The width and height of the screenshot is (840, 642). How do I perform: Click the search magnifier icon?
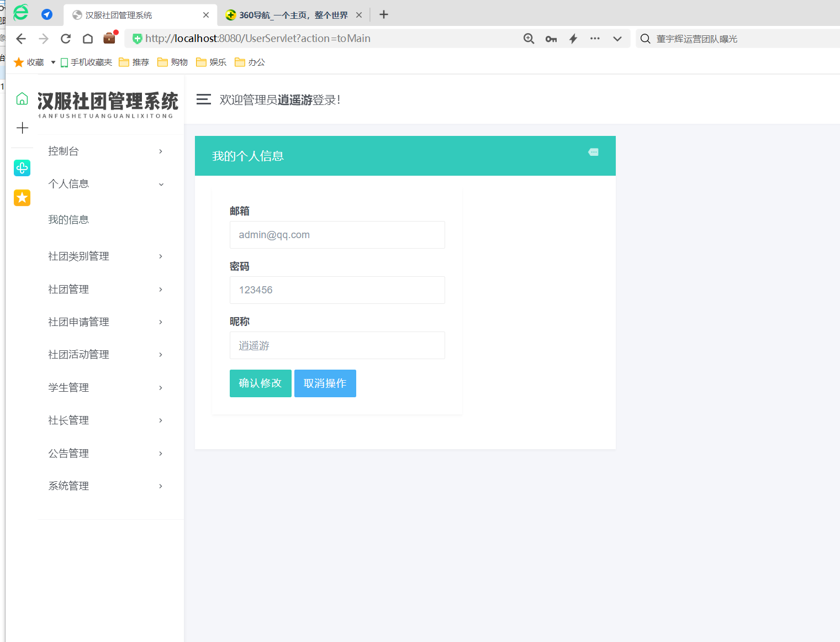(x=645, y=39)
